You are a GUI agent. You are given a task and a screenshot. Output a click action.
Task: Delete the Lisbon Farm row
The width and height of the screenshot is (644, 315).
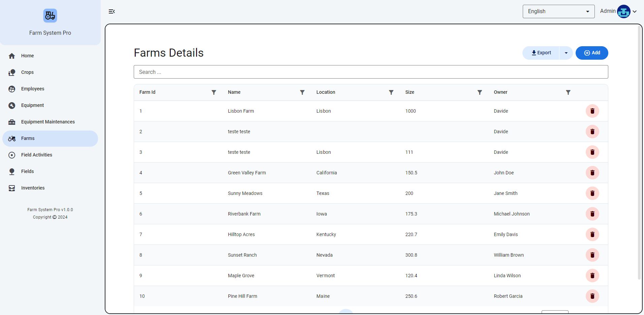pyautogui.click(x=592, y=111)
